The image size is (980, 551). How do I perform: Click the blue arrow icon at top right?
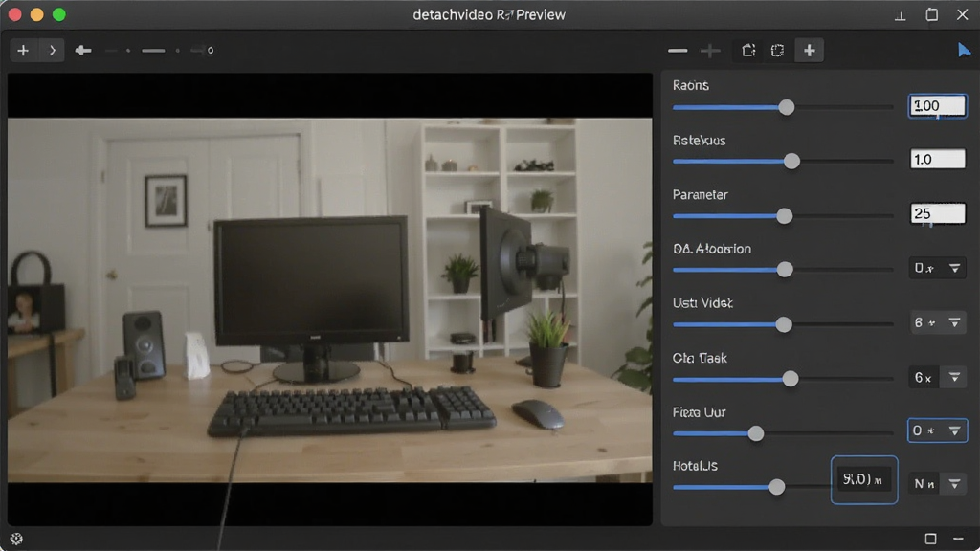(964, 50)
